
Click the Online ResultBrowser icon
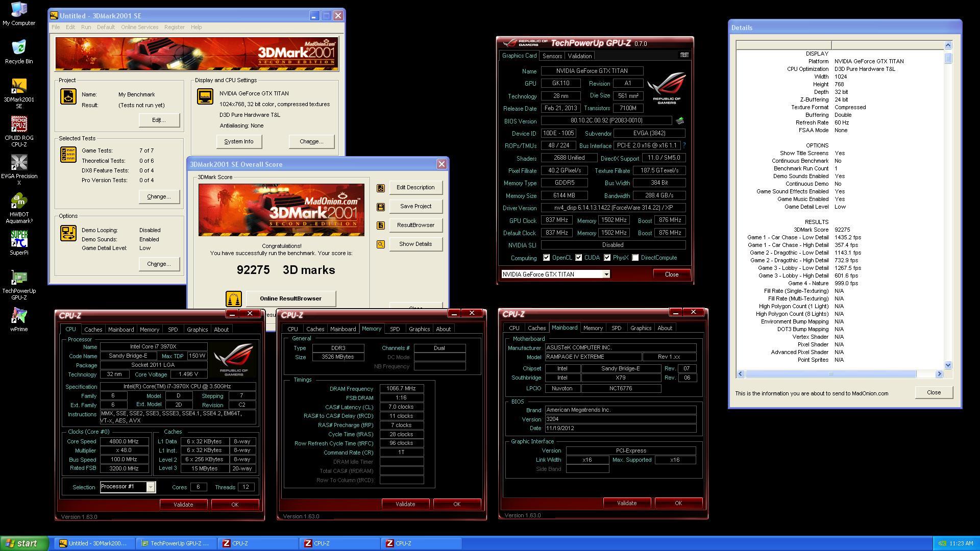pos(234,298)
